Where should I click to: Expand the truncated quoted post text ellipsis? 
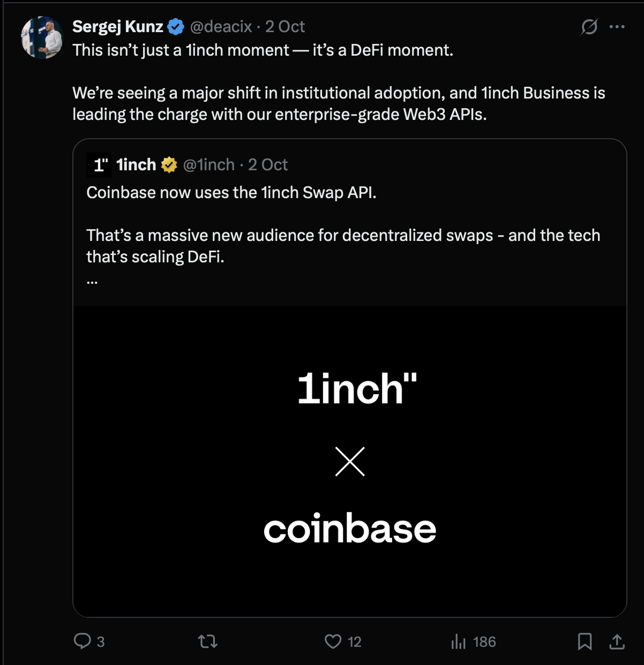click(92, 281)
